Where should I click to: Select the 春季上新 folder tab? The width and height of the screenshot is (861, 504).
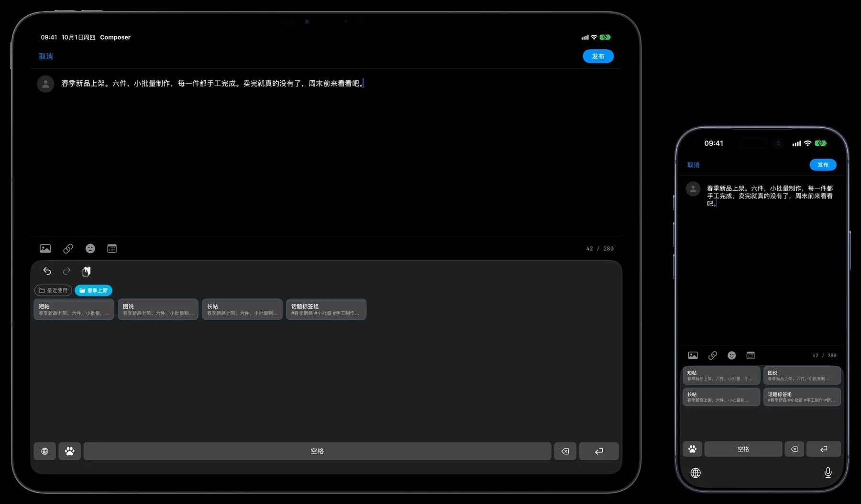[93, 290]
